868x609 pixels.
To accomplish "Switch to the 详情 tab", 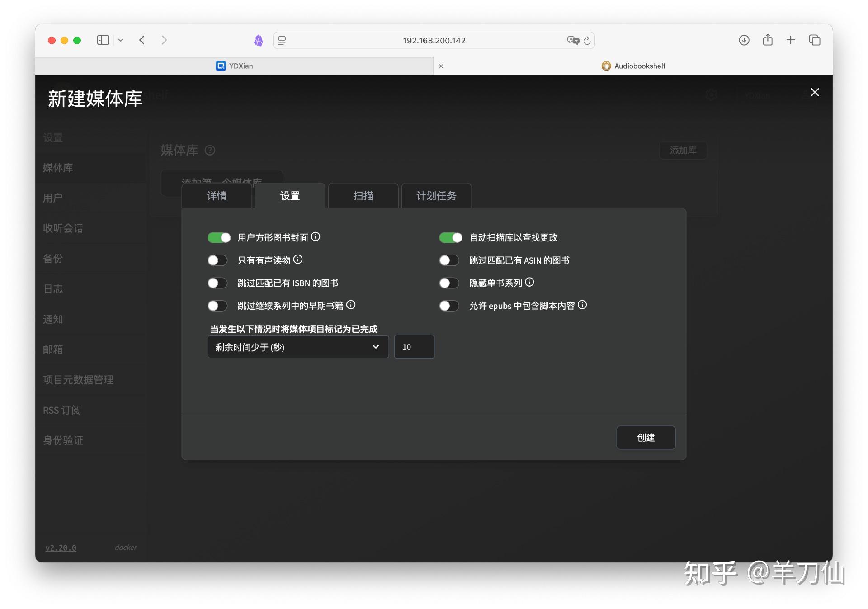I will point(217,196).
